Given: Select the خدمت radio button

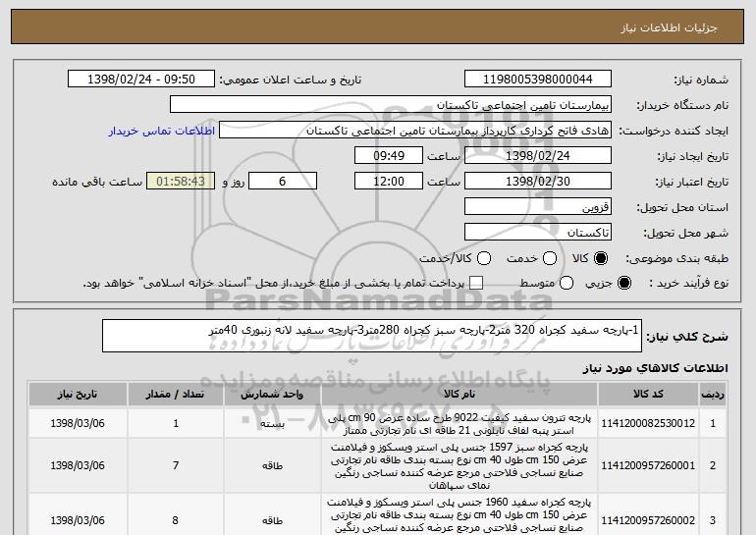Looking at the screenshot, I should click(549, 258).
